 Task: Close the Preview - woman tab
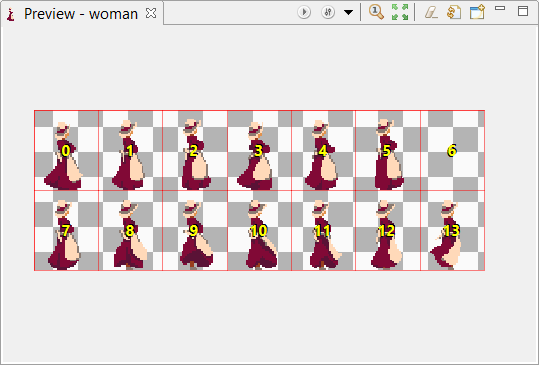point(151,13)
